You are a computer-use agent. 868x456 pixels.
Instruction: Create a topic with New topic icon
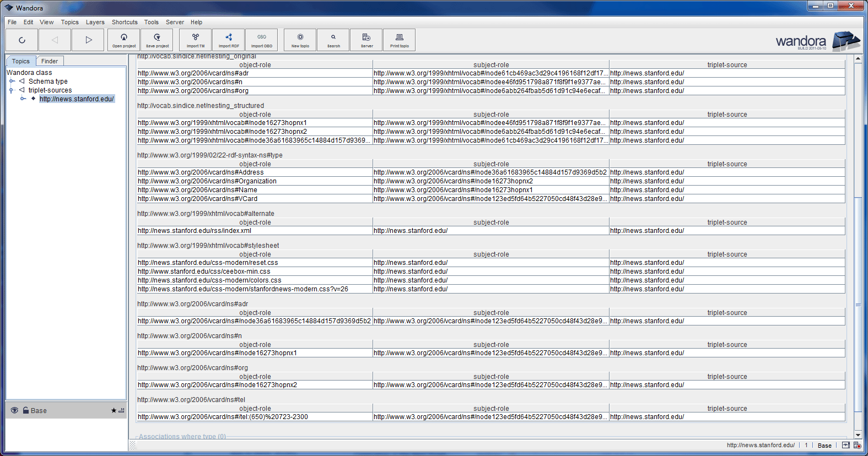coord(300,40)
